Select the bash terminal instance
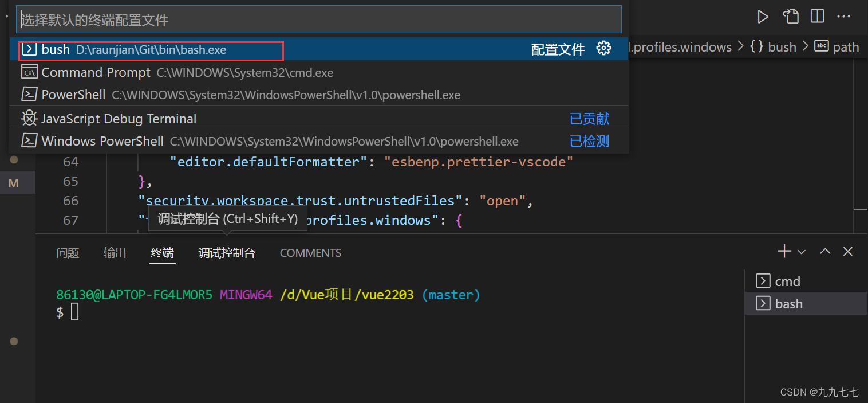868x403 pixels. pos(806,303)
